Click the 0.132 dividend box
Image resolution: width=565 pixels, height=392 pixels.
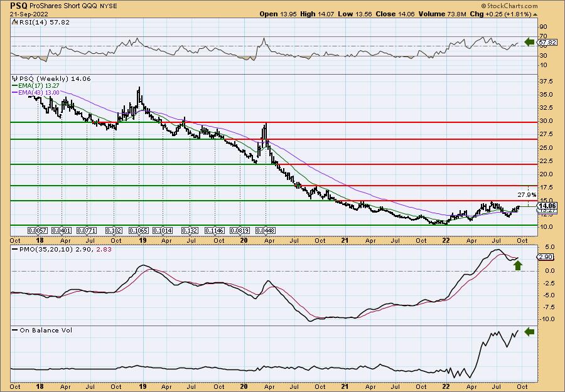tap(190, 230)
